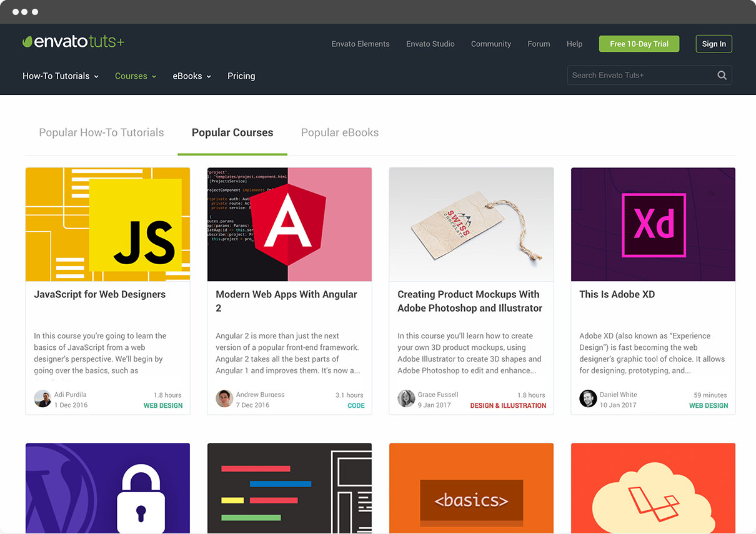Click Grace Fussell's author avatar
This screenshot has height=534, width=756.
[406, 399]
